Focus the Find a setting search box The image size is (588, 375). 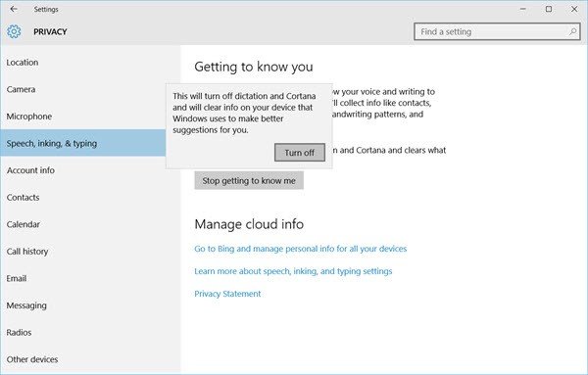[x=497, y=32]
